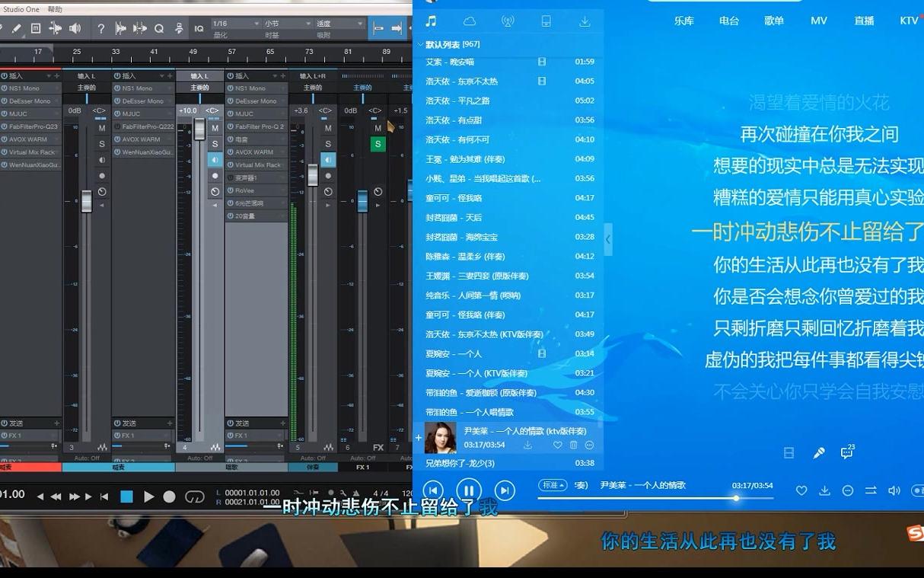This screenshot has width=924, height=578.
Task: Go to 歌单 page
Action: pos(774,21)
